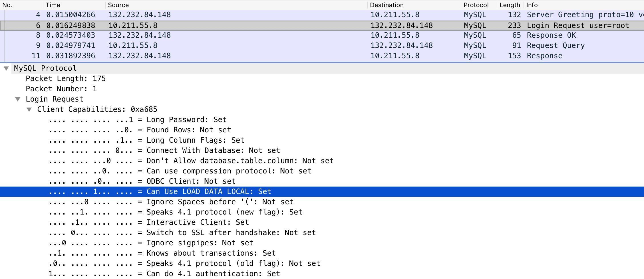Select Knows about transactions: Set line
The height and width of the screenshot is (279, 644).
click(x=162, y=253)
